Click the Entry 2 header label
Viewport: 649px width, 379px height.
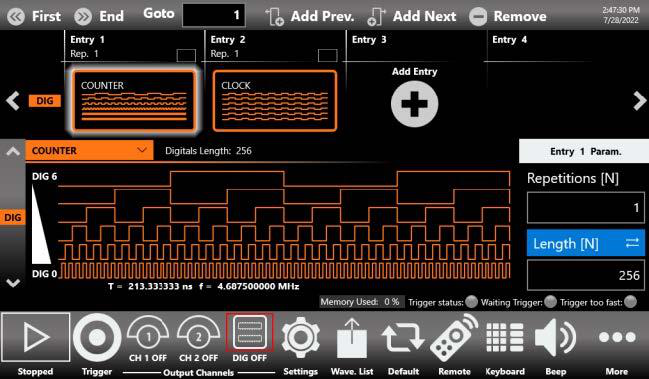[x=228, y=40]
